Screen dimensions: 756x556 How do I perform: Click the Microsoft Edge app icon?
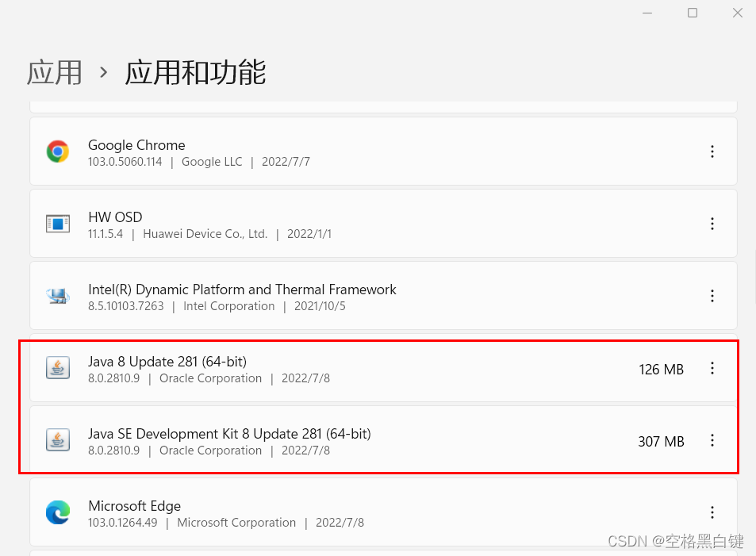[x=58, y=512]
